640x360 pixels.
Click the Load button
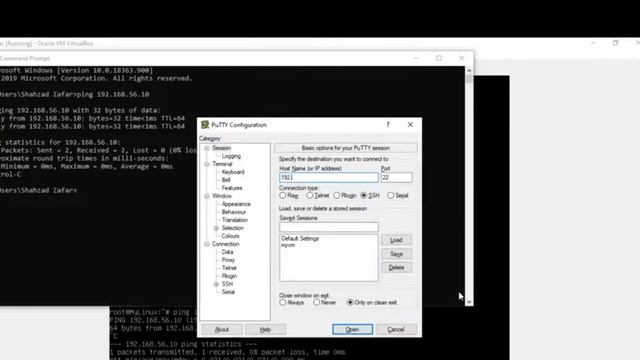click(x=396, y=240)
